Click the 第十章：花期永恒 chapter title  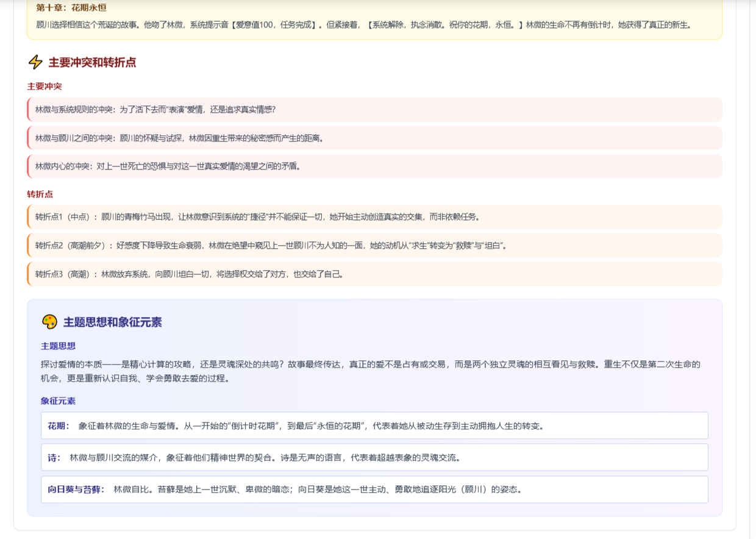pyautogui.click(x=71, y=8)
